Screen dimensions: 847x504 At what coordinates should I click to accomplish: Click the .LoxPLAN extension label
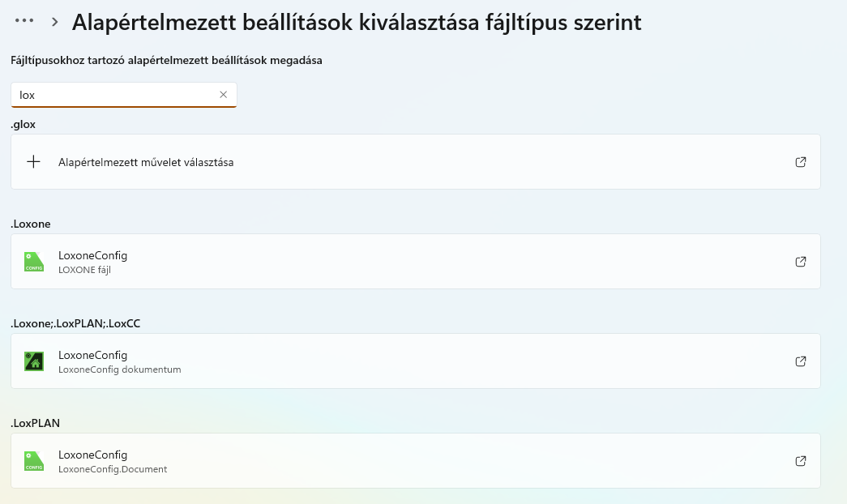(35, 423)
